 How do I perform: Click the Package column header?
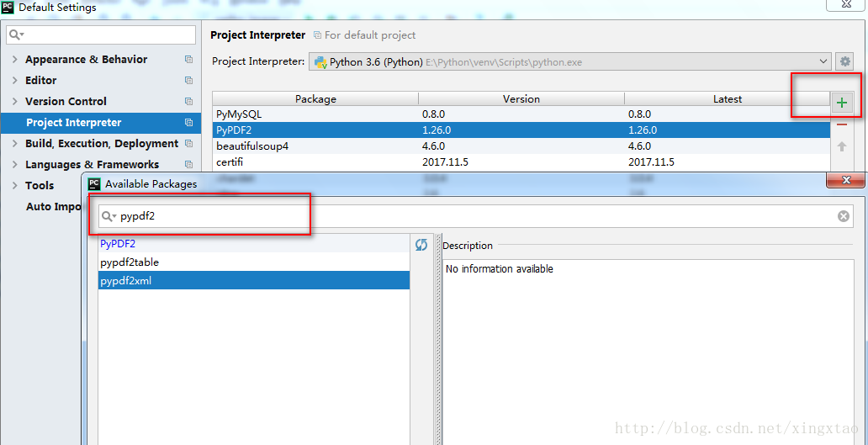point(315,99)
